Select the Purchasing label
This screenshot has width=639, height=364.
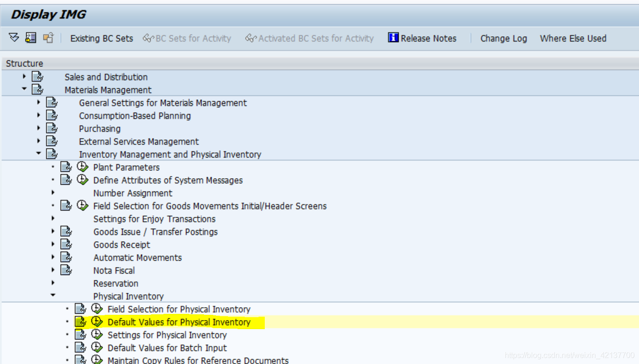click(99, 128)
